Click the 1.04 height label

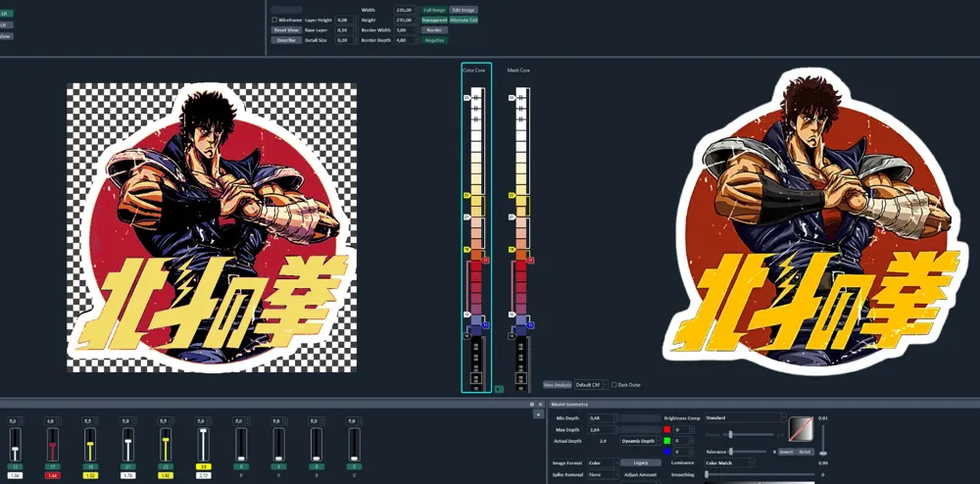[x=15, y=475]
